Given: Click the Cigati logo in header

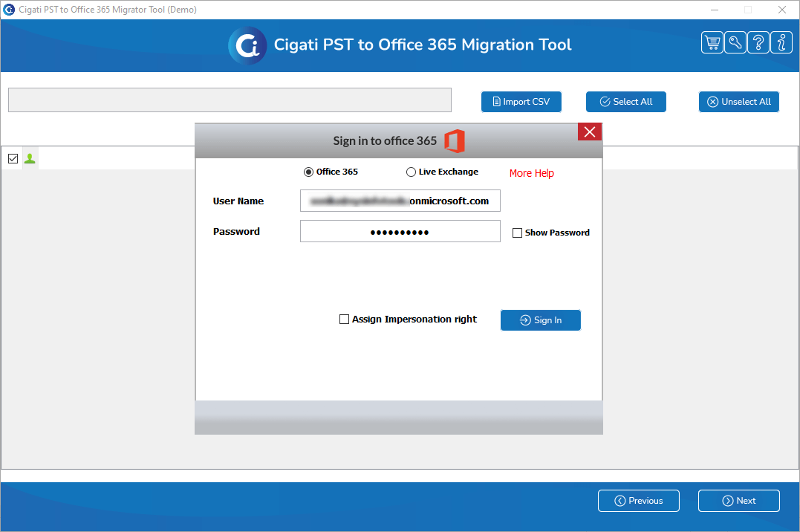Looking at the screenshot, I should 247,45.
